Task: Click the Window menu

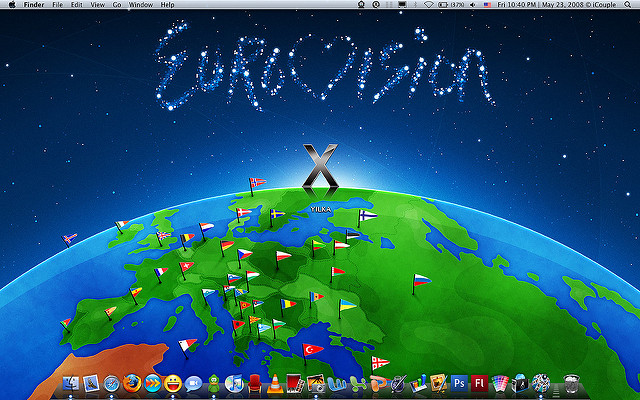Action: click(x=141, y=5)
